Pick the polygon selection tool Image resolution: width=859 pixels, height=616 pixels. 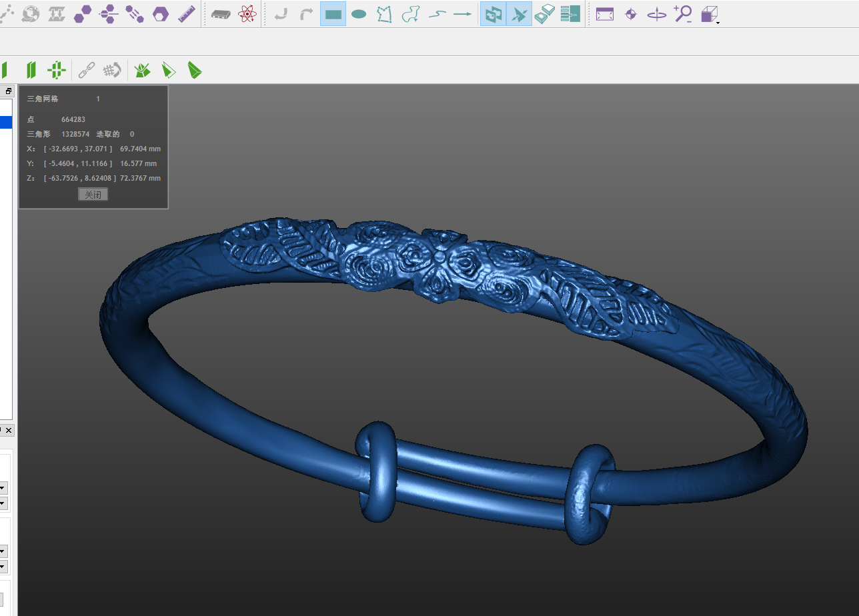pos(384,14)
